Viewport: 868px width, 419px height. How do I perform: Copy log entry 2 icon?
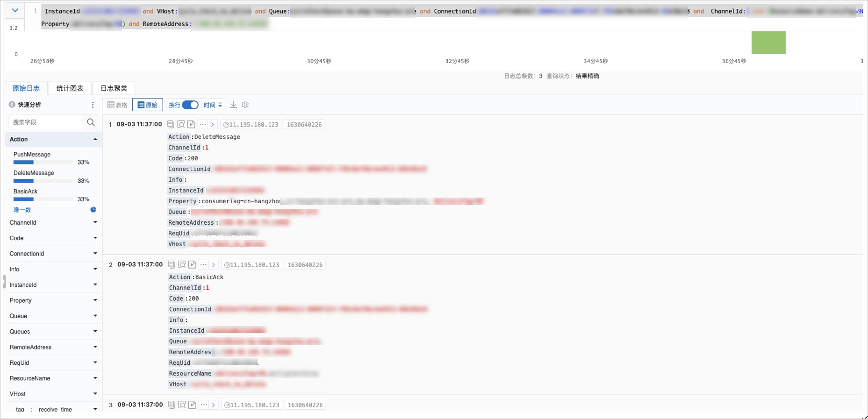[x=172, y=264]
